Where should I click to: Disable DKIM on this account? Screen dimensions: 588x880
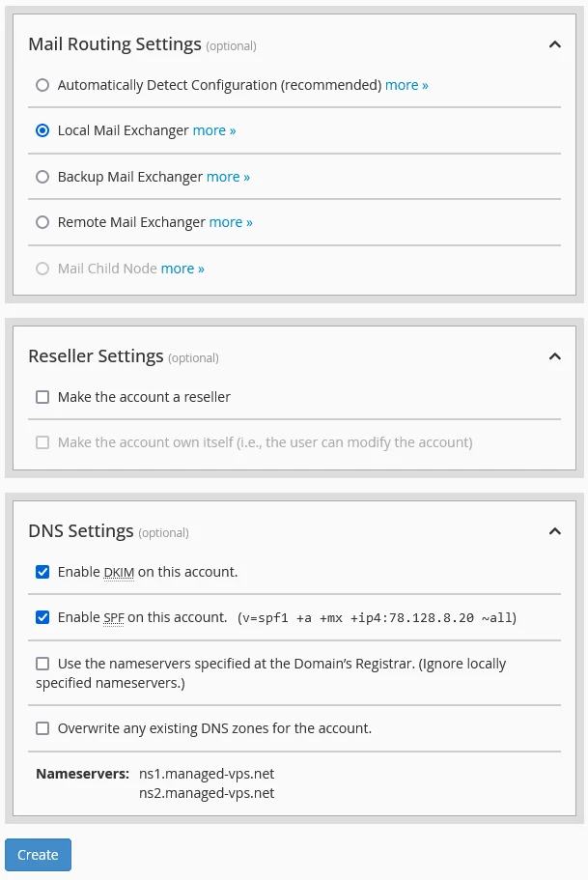pyautogui.click(x=42, y=572)
